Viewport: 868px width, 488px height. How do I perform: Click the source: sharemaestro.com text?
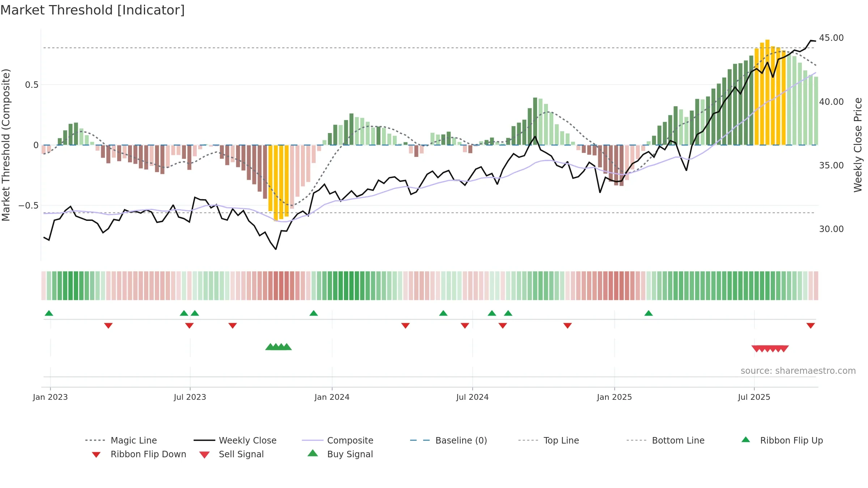click(x=798, y=371)
